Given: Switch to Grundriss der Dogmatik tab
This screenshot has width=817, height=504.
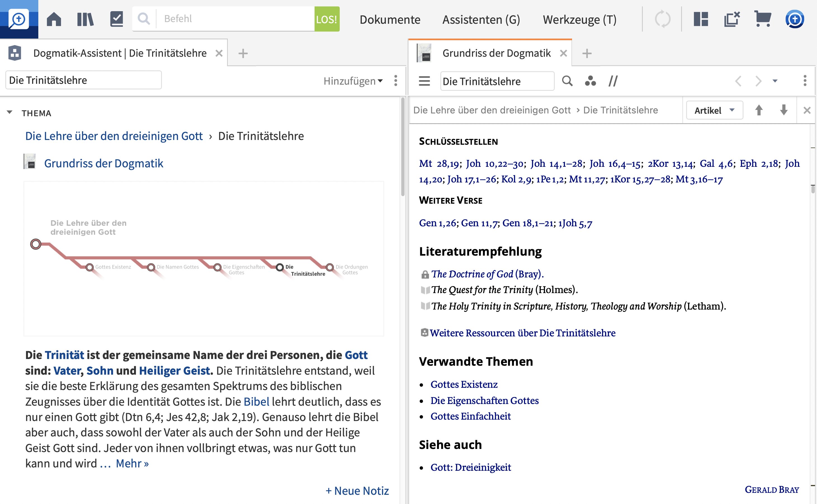Looking at the screenshot, I should [x=496, y=53].
